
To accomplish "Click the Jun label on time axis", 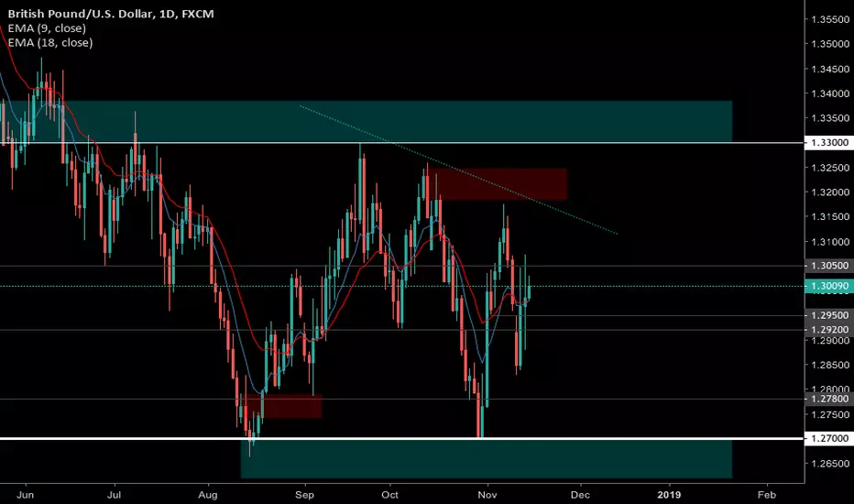I will point(25,495).
